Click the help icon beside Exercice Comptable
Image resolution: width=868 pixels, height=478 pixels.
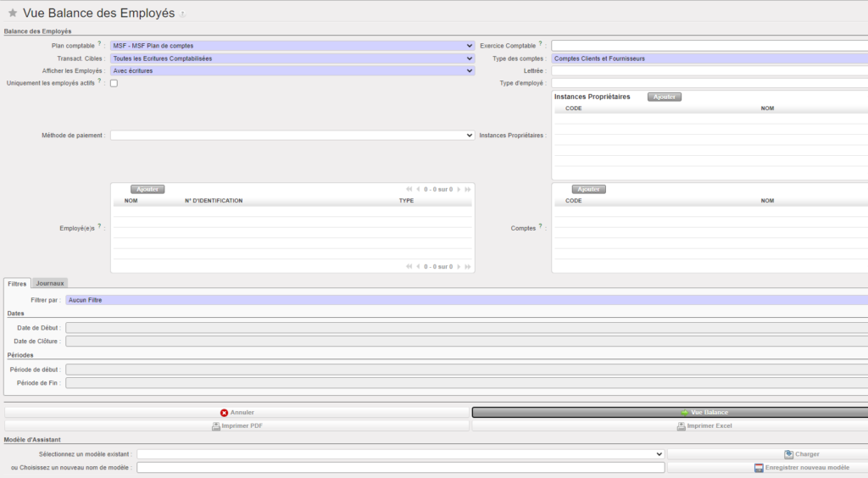[x=540, y=44]
